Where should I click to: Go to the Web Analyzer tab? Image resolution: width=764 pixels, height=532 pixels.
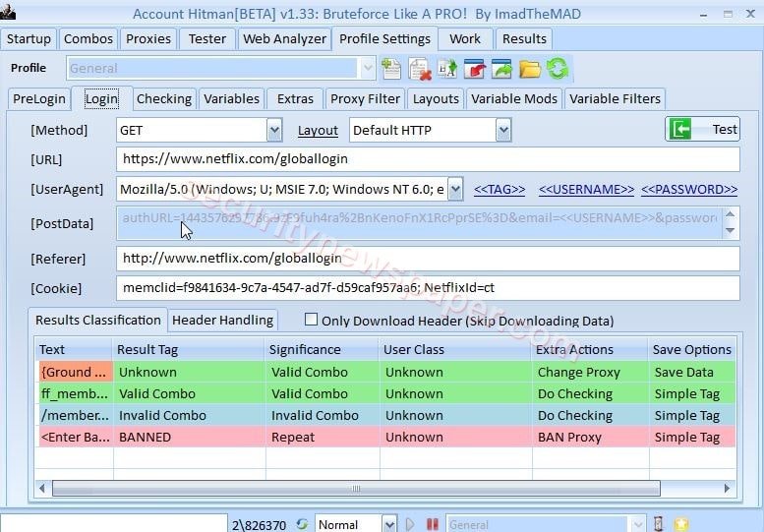pos(284,39)
